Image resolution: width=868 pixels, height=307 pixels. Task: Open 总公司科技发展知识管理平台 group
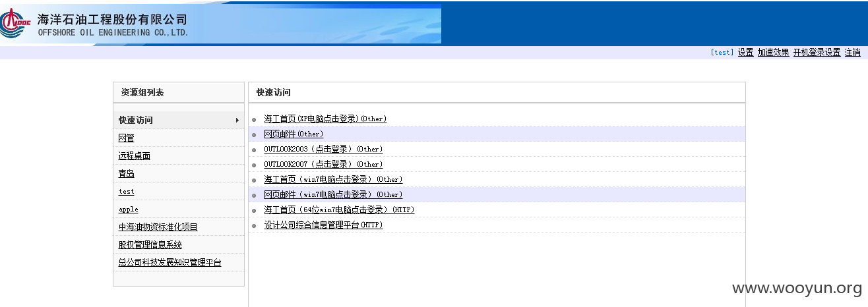(170, 262)
